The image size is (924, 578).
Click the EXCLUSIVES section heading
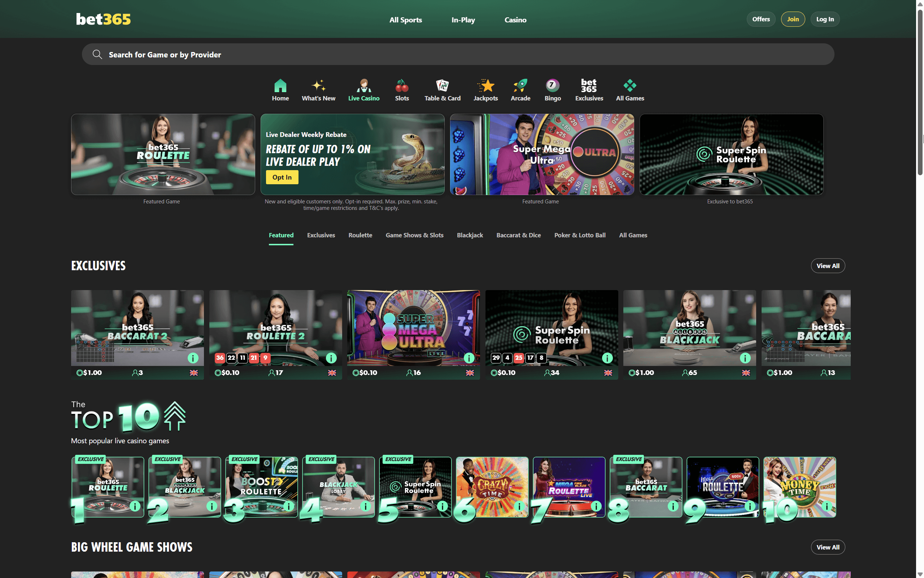click(x=98, y=266)
